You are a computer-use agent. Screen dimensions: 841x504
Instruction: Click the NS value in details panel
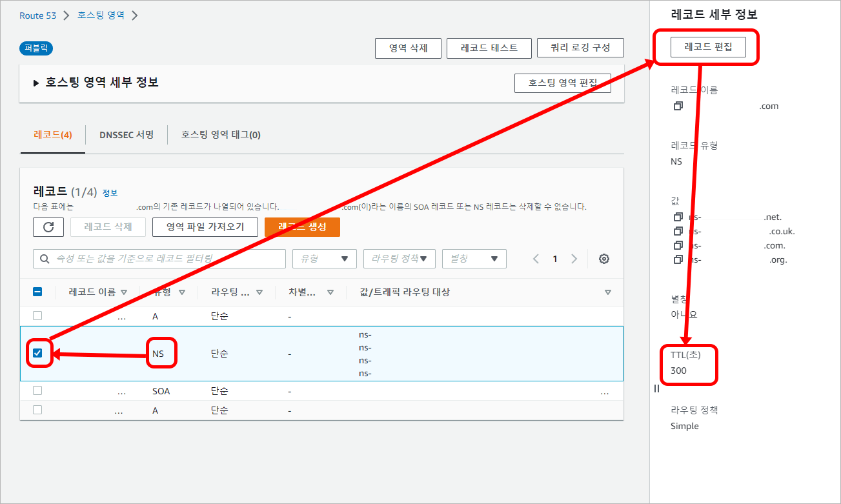pyautogui.click(x=676, y=161)
